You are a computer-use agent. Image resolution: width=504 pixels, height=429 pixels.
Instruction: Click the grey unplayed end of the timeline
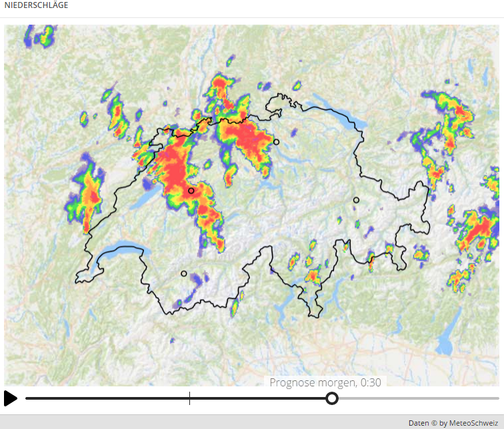[x=419, y=398]
